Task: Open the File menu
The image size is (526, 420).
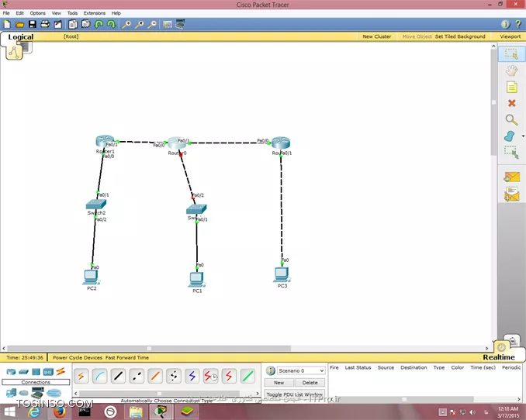Action: [6, 13]
